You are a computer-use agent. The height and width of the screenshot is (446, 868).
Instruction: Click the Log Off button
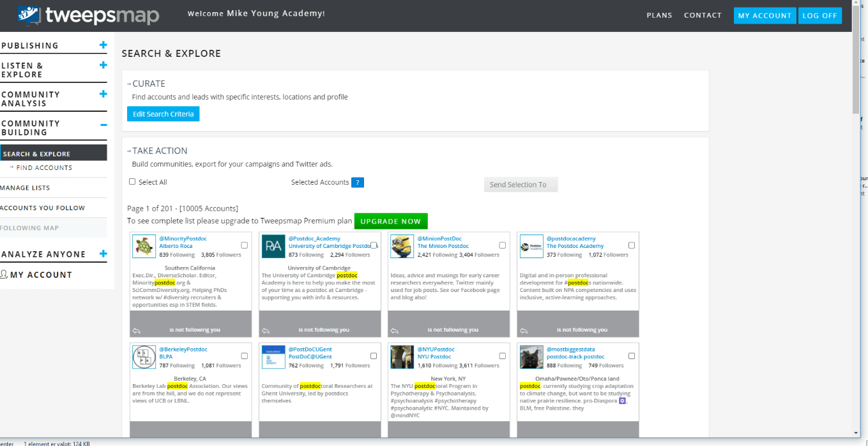[820, 15]
